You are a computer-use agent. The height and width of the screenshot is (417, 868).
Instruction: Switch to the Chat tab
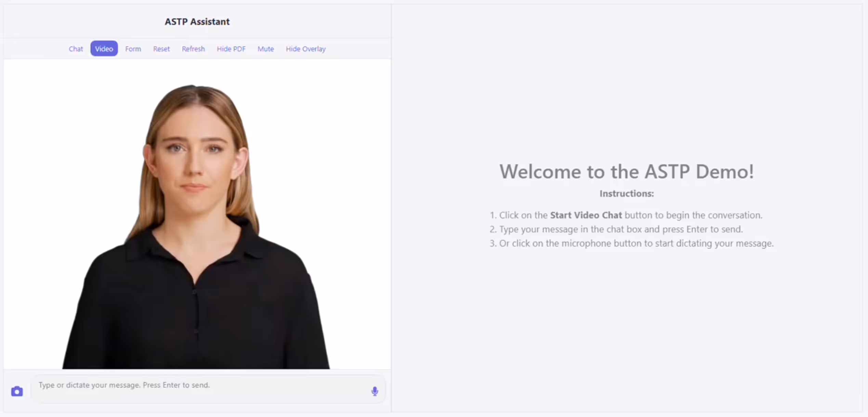tap(76, 49)
